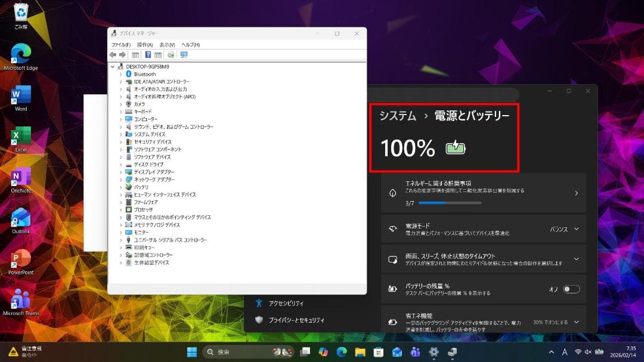Open the Properties toolbar icon in Device Manager

point(135,54)
